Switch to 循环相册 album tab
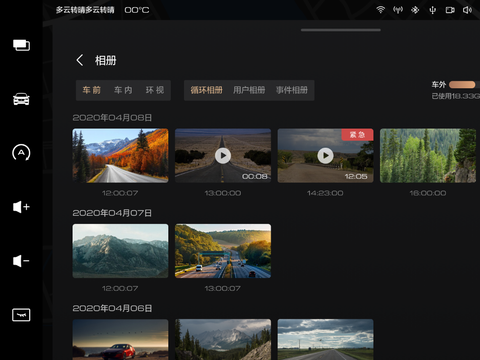This screenshot has height=360, width=480. point(206,90)
